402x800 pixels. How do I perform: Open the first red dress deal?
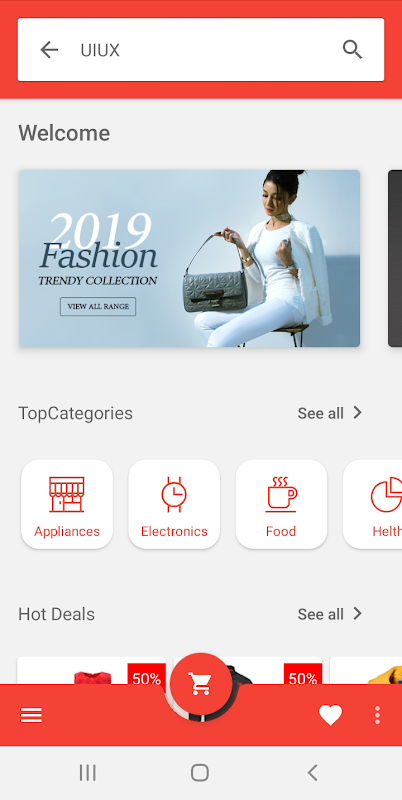point(92,671)
